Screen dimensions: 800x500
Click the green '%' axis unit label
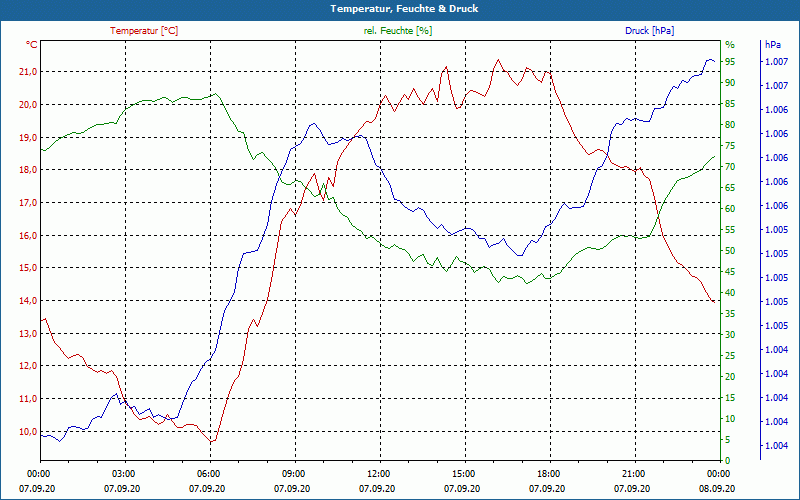point(730,45)
